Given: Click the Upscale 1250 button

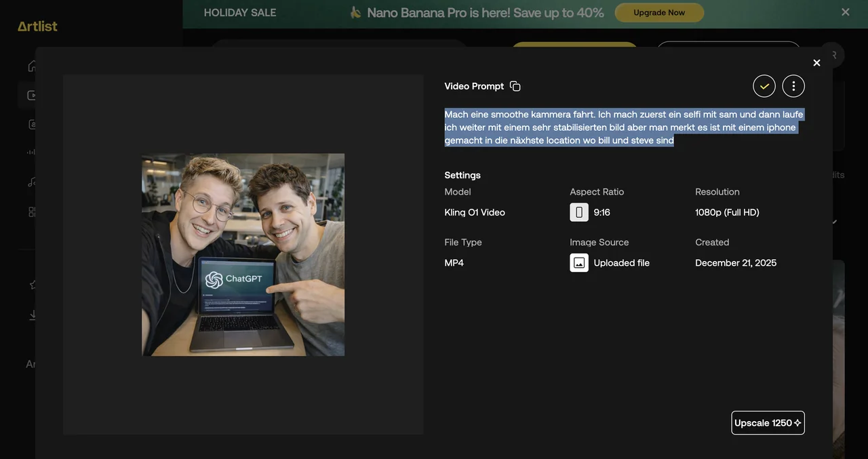Looking at the screenshot, I should click(768, 423).
